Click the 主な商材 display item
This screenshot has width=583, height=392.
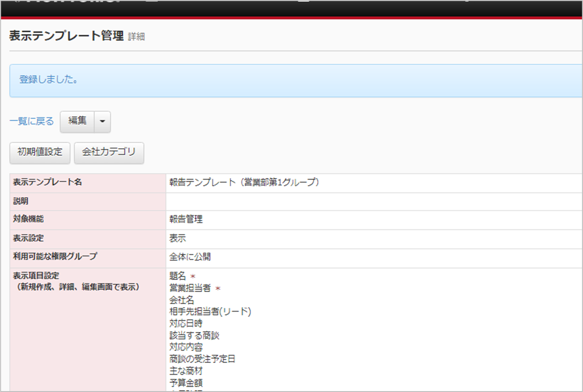pyautogui.click(x=186, y=371)
